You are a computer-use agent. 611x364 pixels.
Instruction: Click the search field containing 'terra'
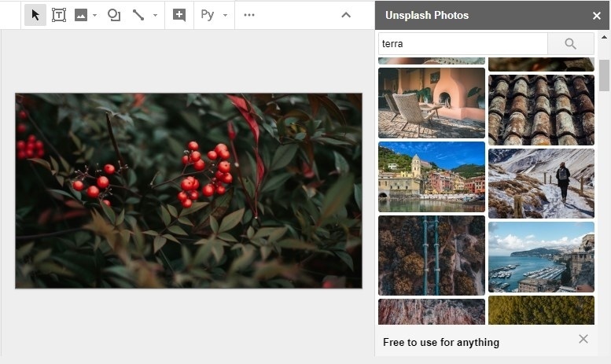click(x=463, y=44)
